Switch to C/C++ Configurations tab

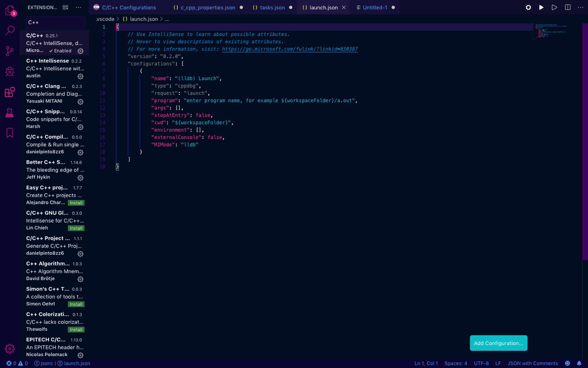click(x=129, y=7)
